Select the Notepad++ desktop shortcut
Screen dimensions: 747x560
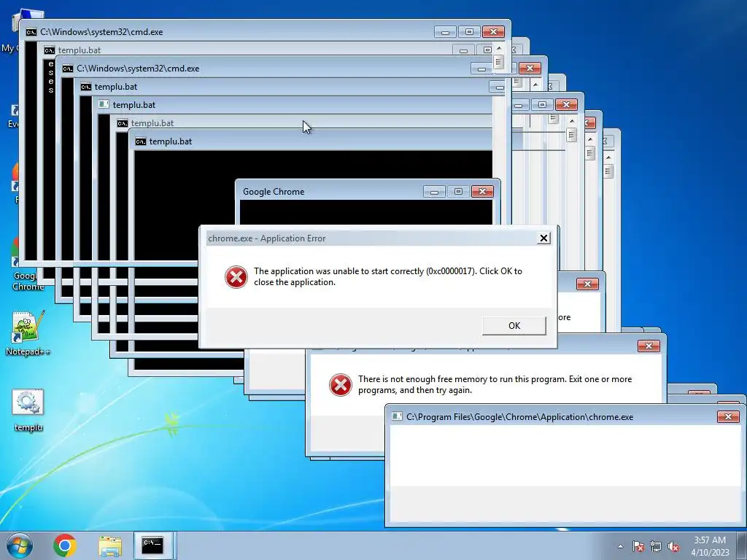[28, 334]
